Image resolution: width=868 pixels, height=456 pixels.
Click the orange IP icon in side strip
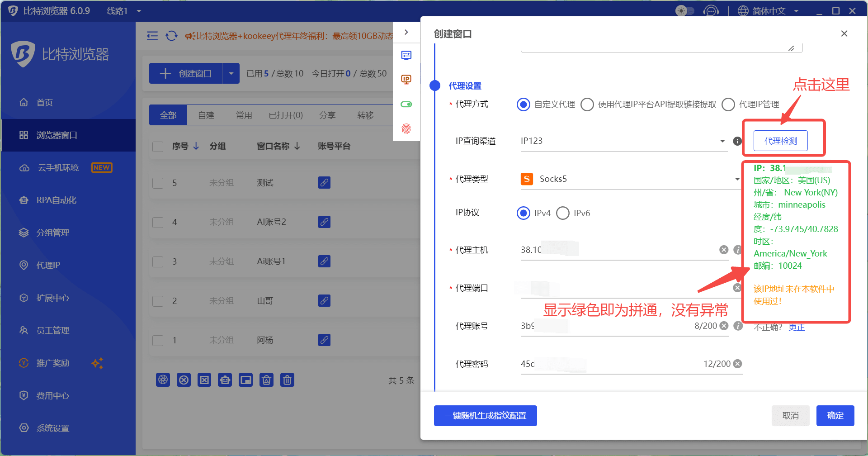pos(406,80)
